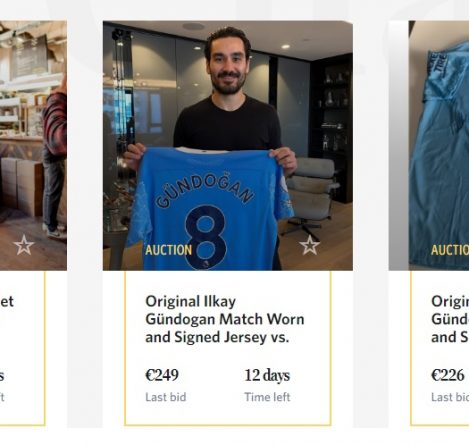469x445 pixels.
Task: Click the AUCTION label on the right card
Action: coord(450,250)
